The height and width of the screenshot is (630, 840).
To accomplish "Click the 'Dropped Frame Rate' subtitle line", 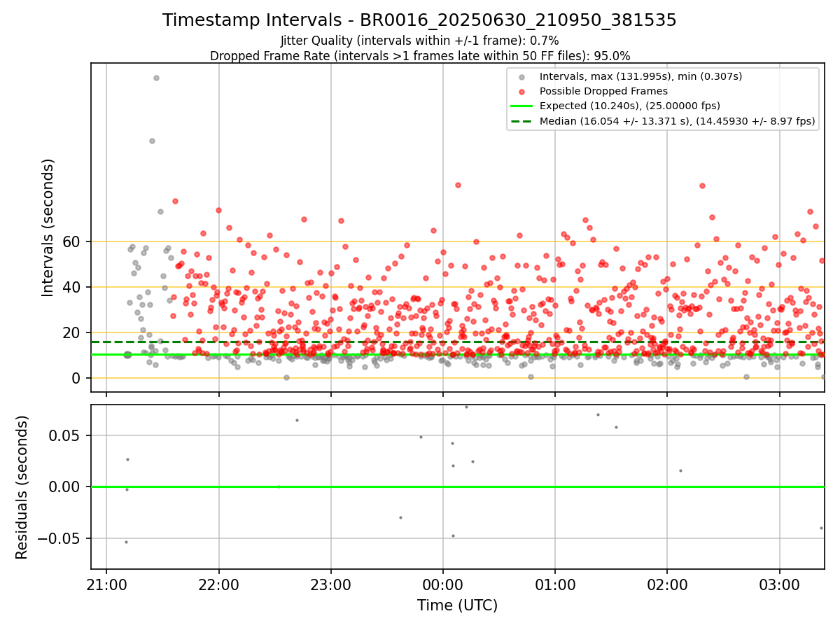I will point(420,56).
